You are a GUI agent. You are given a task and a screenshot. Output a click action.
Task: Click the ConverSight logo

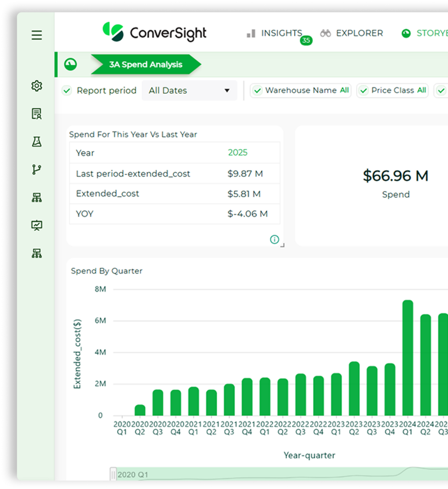pos(154,32)
